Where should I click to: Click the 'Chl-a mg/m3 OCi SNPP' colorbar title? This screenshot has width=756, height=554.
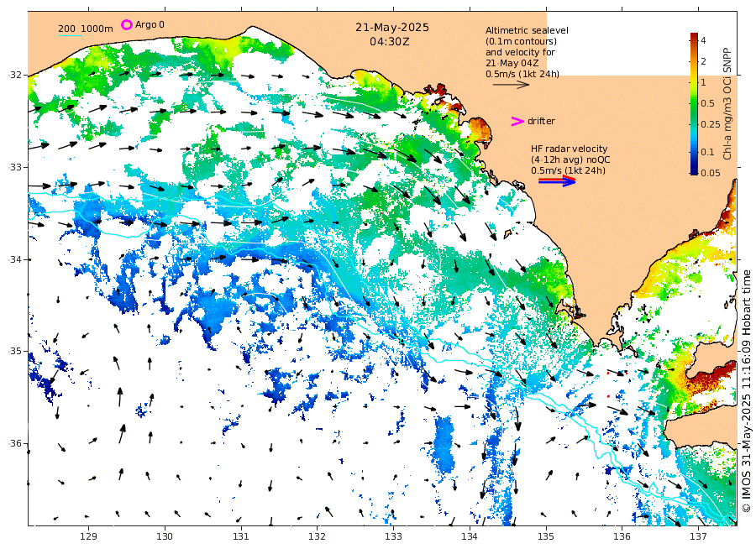[727, 103]
